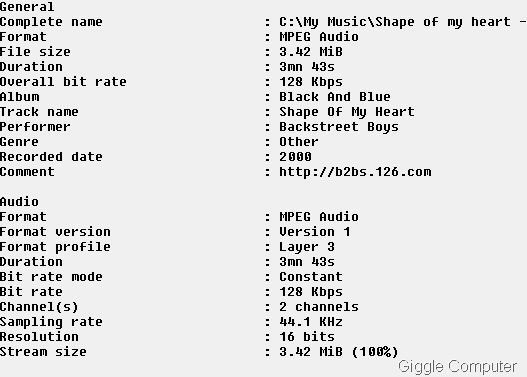Select the Sampling rate value 44.1 KHz
Screen dimensions: 527x377
[x=311, y=322]
